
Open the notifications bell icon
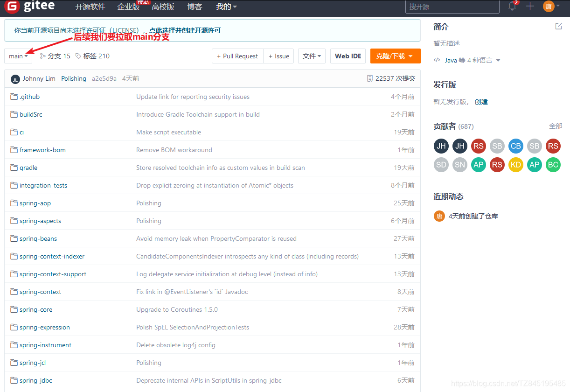click(512, 7)
